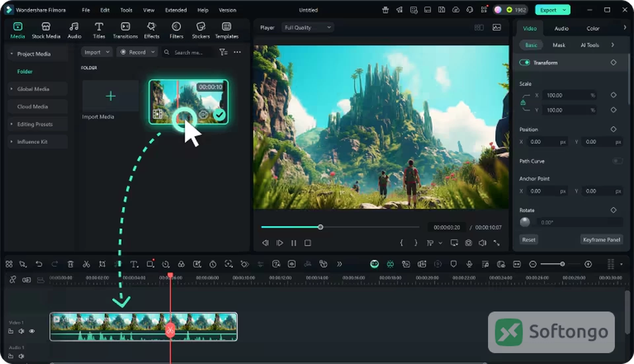Expand the Import dropdown
The height and width of the screenshot is (364, 634).
point(97,52)
